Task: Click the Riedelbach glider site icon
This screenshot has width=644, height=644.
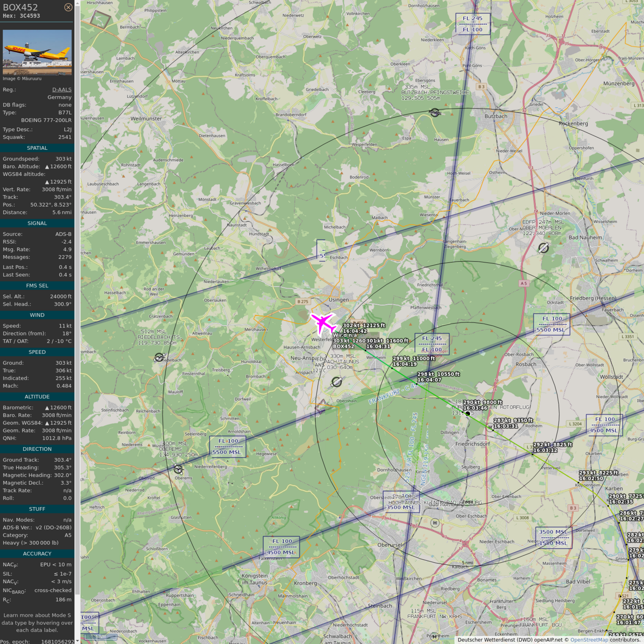Action: point(159,357)
